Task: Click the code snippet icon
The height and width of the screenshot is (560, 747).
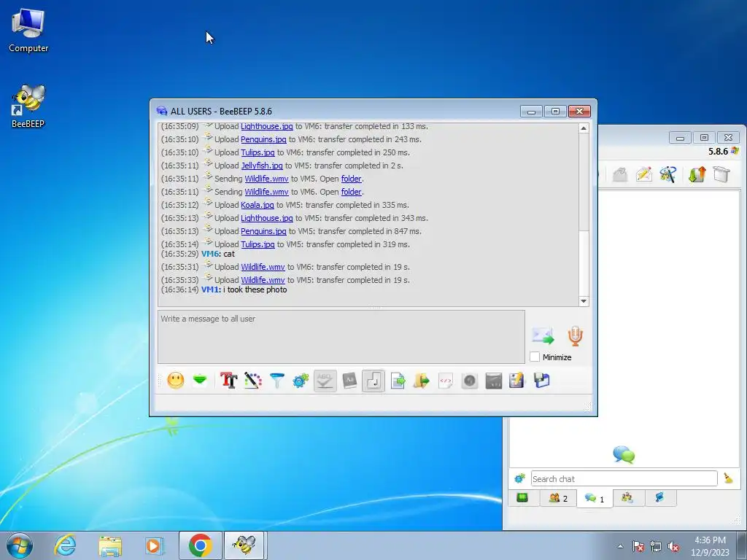Action: (446, 381)
